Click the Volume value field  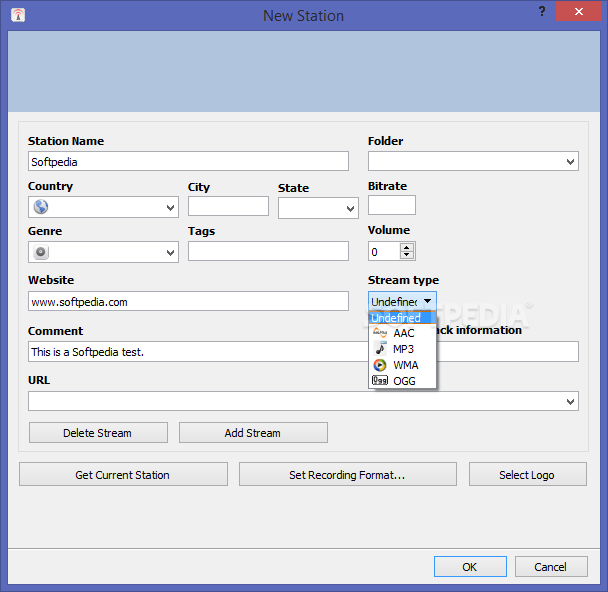pyautogui.click(x=384, y=251)
